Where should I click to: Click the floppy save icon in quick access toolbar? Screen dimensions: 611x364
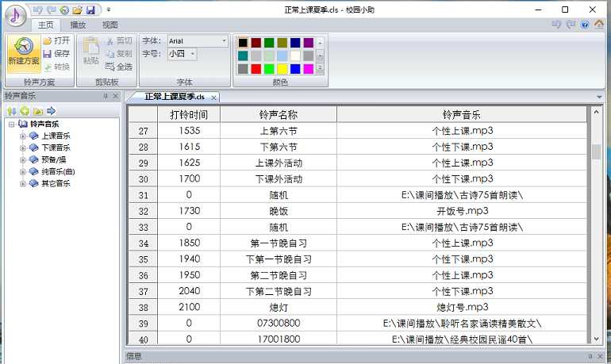tap(90, 10)
